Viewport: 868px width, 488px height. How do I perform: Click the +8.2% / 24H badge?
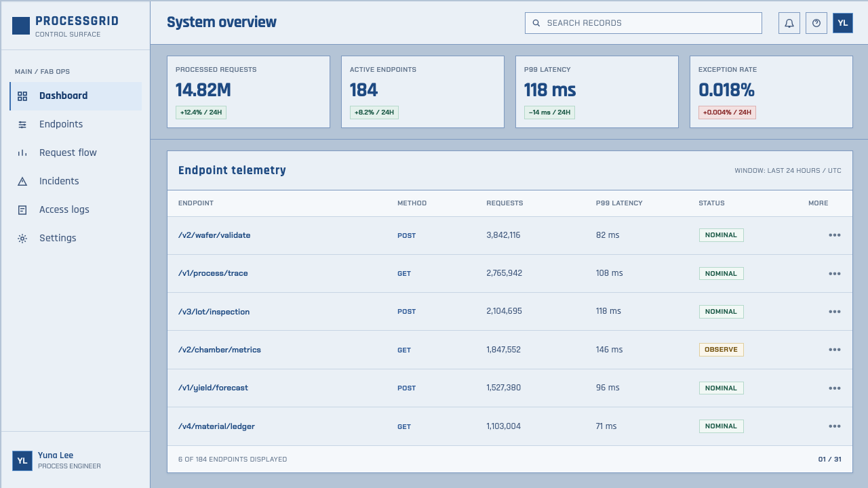tap(374, 113)
